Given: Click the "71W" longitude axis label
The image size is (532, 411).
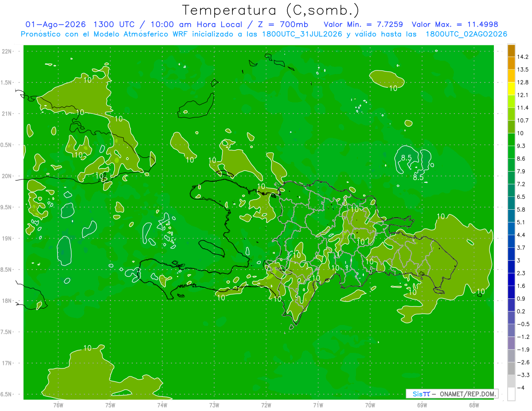Looking at the screenshot, I should [318, 405].
